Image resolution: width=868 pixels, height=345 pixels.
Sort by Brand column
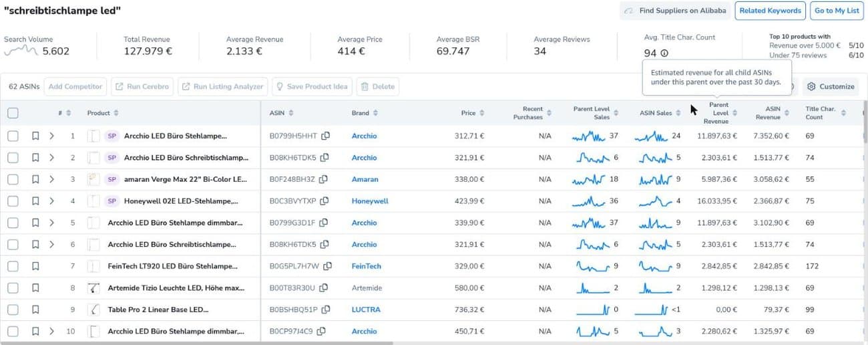coord(376,113)
